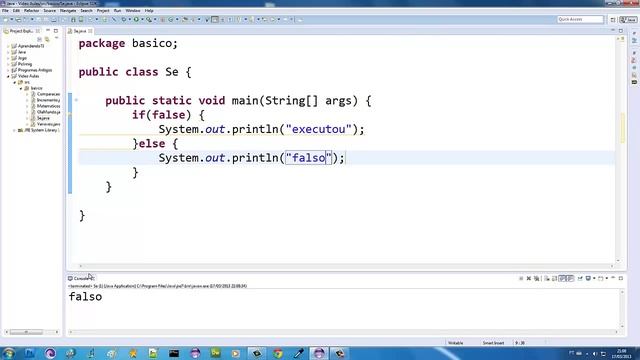Click the "executou" string in code
The width and height of the screenshot is (640, 360).
pyautogui.click(x=319, y=129)
